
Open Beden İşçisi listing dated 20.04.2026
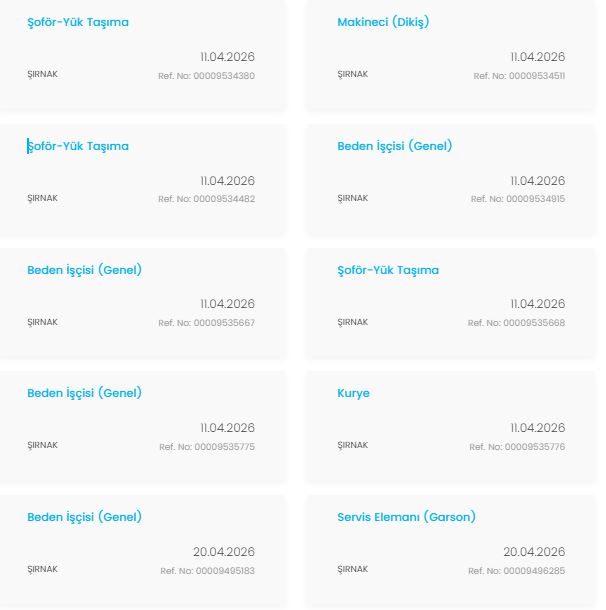84,517
